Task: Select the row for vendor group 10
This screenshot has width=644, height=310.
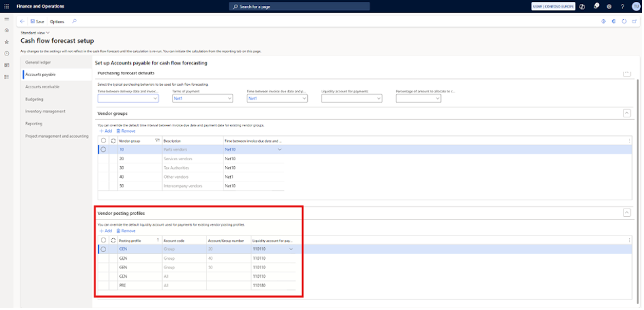Action: (103, 150)
